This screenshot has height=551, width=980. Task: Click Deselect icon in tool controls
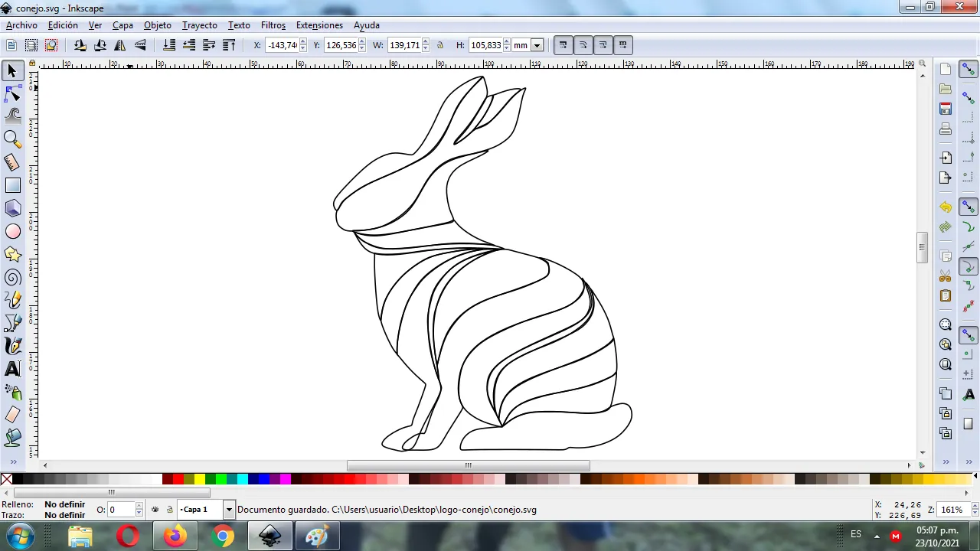tap(51, 45)
